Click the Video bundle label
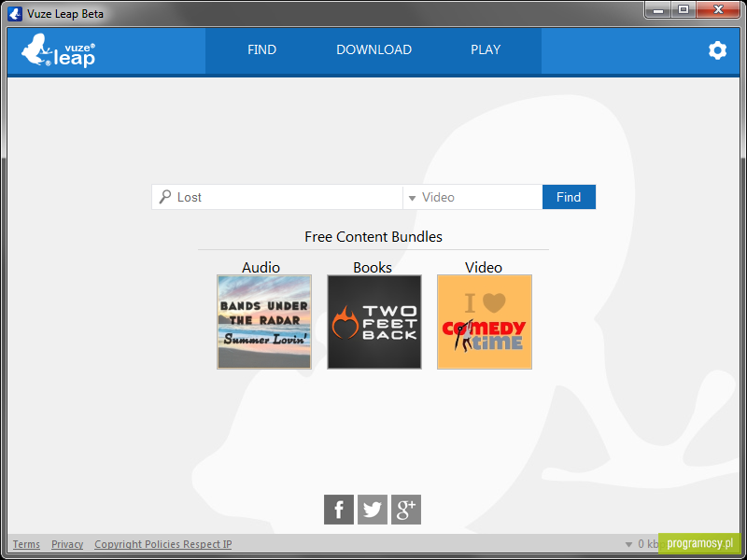747x560 pixels. (484, 267)
